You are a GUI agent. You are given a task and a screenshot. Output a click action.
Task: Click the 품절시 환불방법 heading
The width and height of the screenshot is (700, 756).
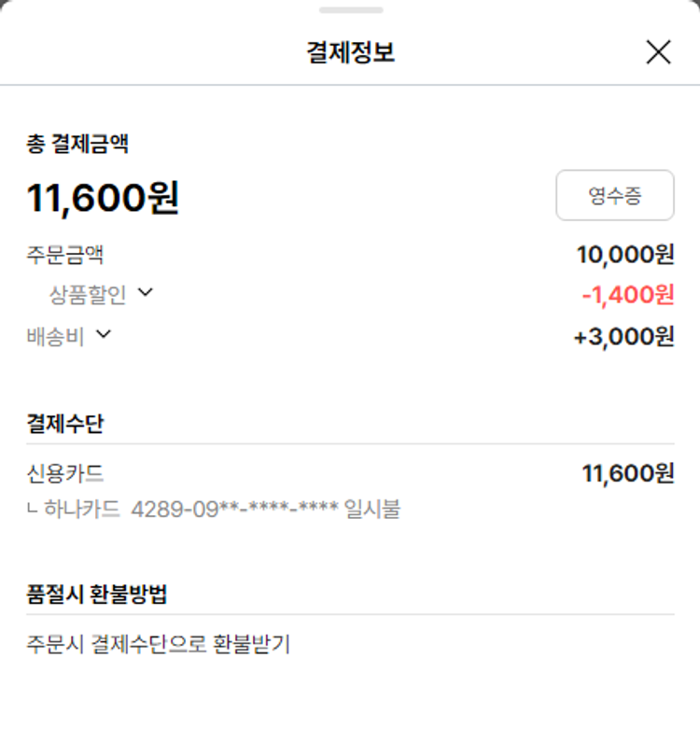tap(97, 594)
